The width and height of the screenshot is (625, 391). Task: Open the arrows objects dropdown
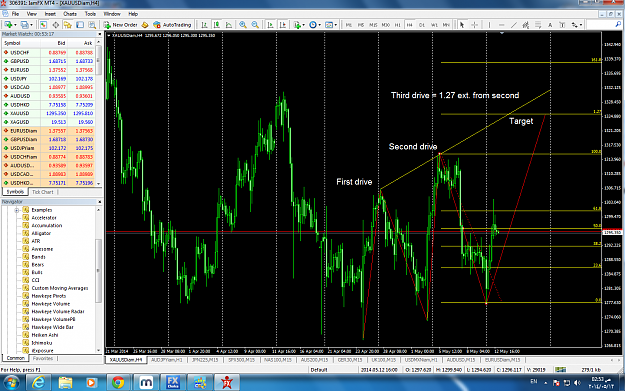577,25
